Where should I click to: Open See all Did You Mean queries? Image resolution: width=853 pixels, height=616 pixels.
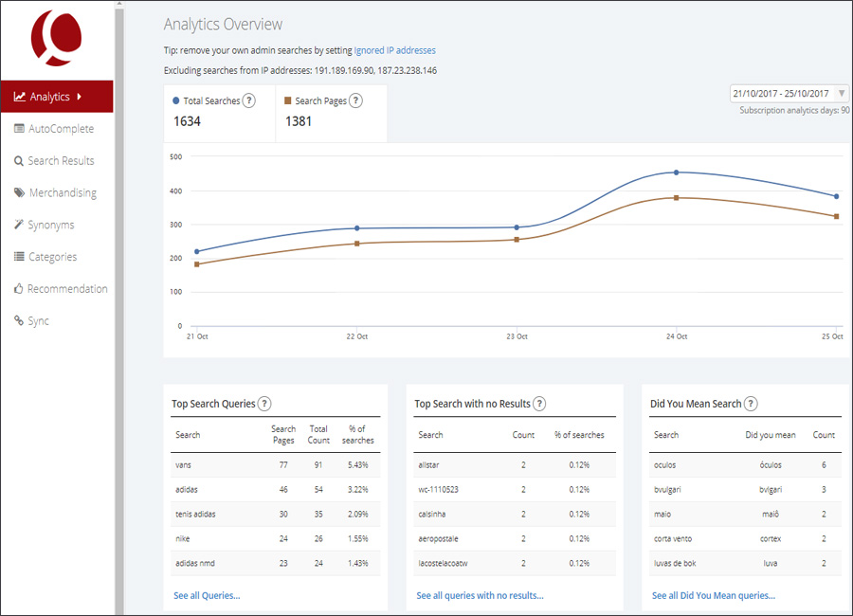[x=713, y=595]
